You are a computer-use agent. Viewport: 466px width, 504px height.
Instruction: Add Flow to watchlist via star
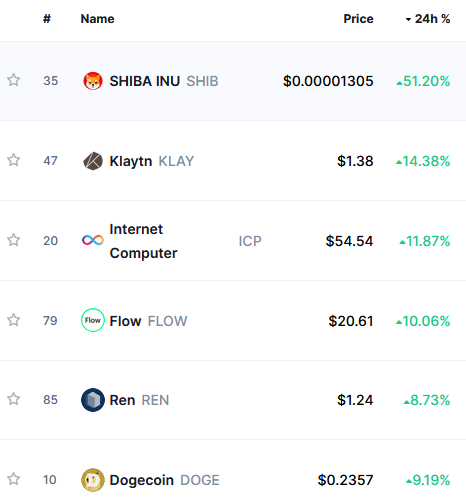(x=14, y=320)
